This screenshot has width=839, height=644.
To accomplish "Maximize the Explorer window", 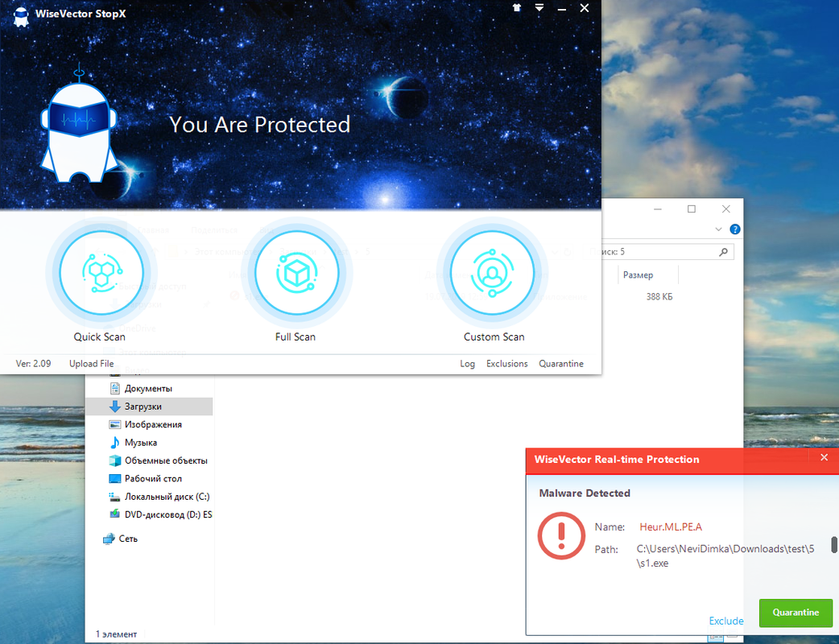I will pos(692,209).
